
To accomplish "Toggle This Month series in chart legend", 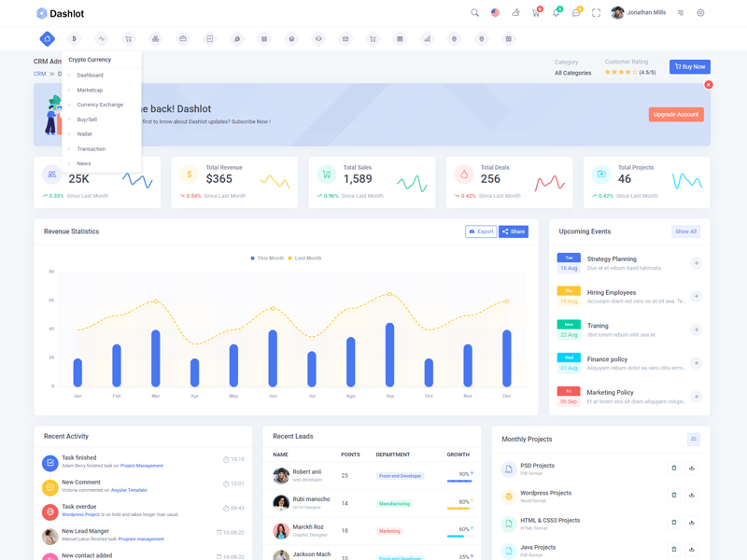I will (x=268, y=258).
